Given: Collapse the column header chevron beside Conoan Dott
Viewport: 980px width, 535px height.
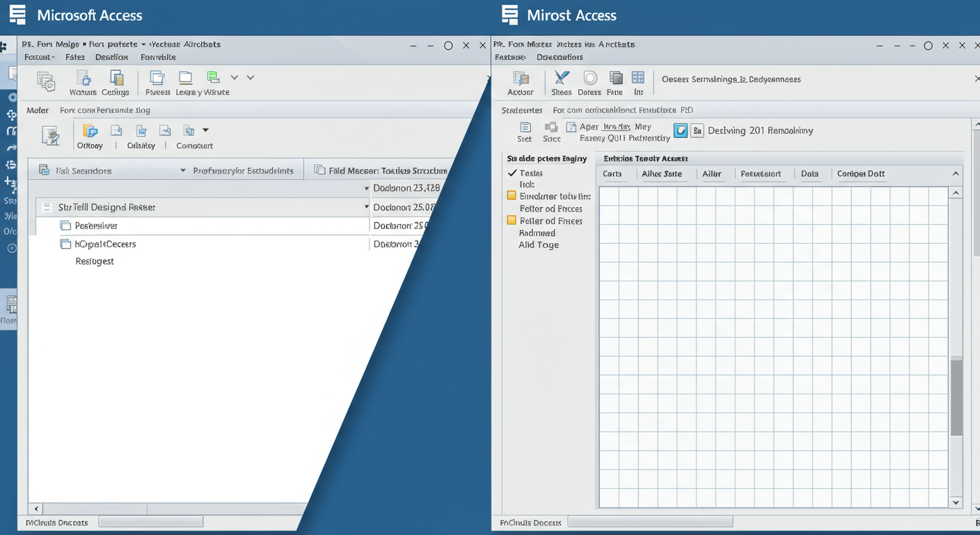Looking at the screenshot, I should [x=955, y=173].
